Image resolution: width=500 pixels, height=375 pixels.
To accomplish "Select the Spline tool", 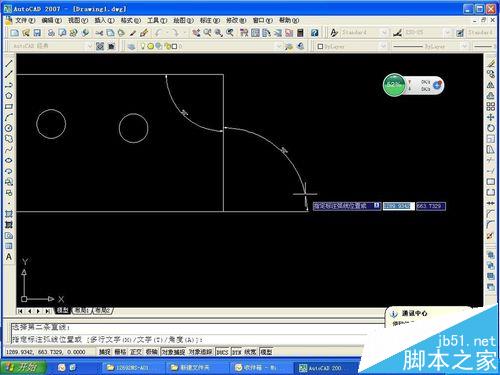I will tap(9, 150).
